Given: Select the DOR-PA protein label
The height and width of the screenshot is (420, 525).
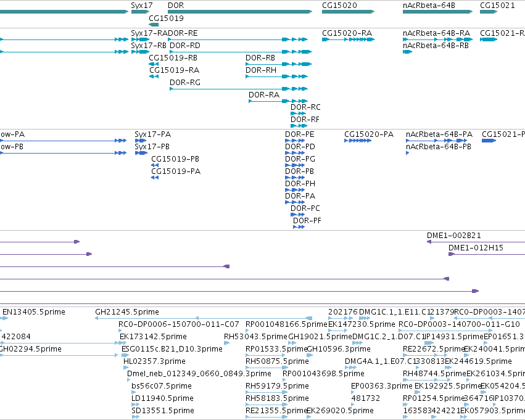Looking at the screenshot, I should (x=300, y=197).
